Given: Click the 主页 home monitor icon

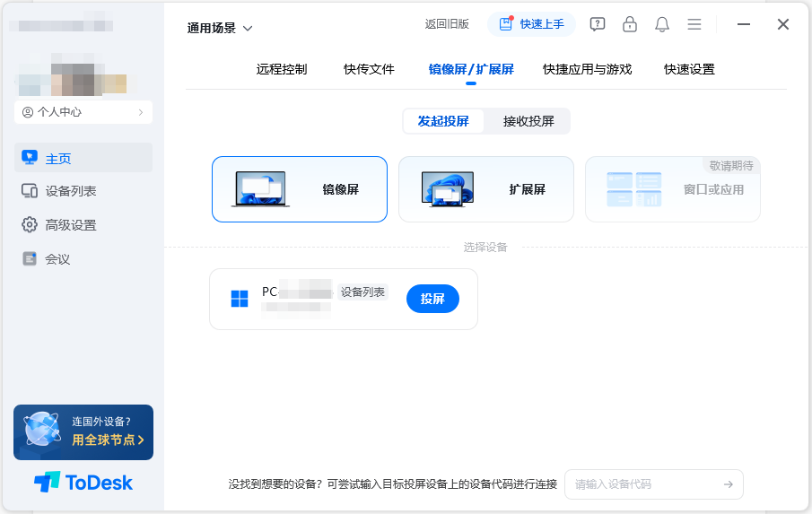Looking at the screenshot, I should [x=30, y=157].
